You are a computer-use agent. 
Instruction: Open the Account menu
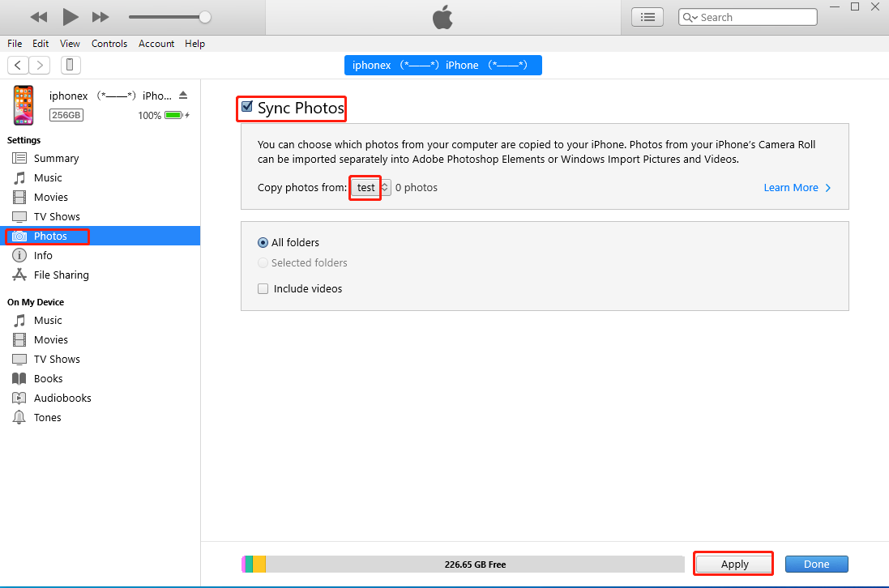(x=156, y=44)
